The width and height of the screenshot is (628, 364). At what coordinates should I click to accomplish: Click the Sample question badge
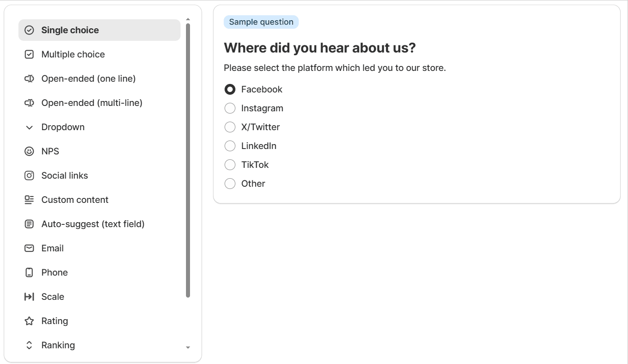pyautogui.click(x=261, y=22)
